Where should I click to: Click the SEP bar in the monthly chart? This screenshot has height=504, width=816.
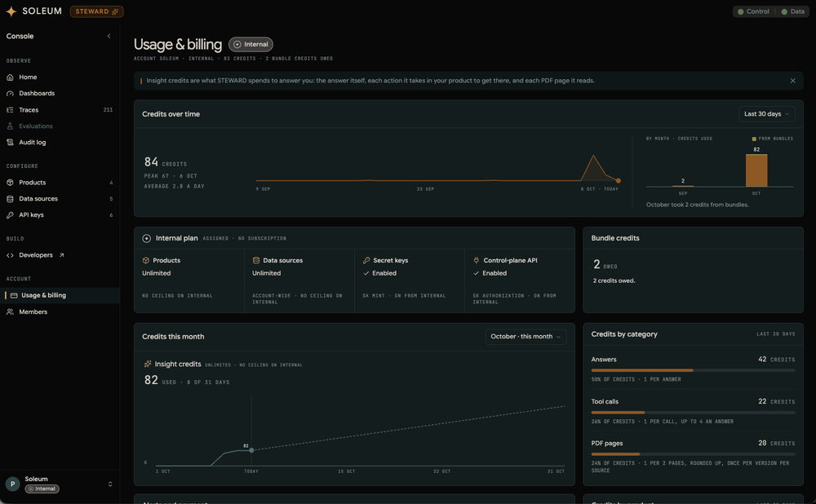[x=683, y=186]
